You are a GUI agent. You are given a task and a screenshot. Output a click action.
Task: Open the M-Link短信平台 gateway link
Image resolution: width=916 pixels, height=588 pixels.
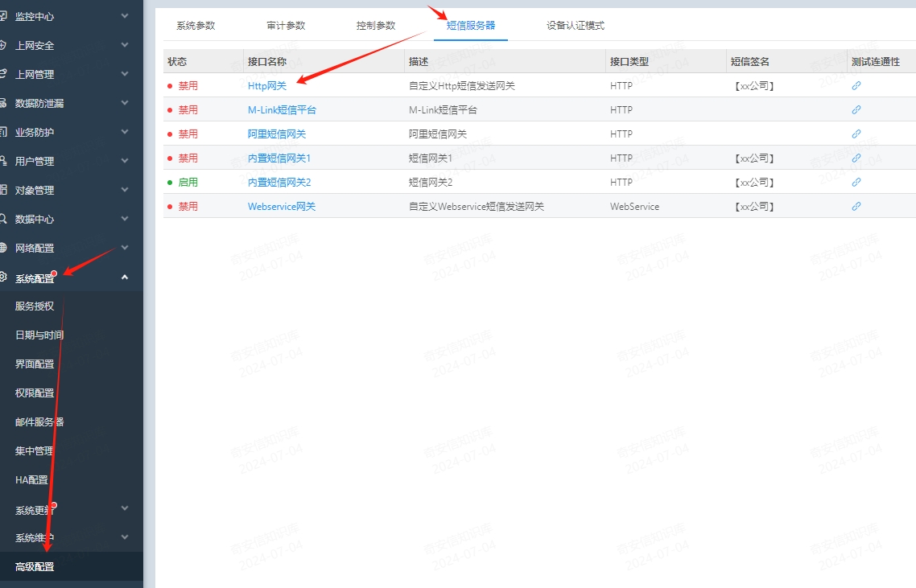click(x=284, y=109)
